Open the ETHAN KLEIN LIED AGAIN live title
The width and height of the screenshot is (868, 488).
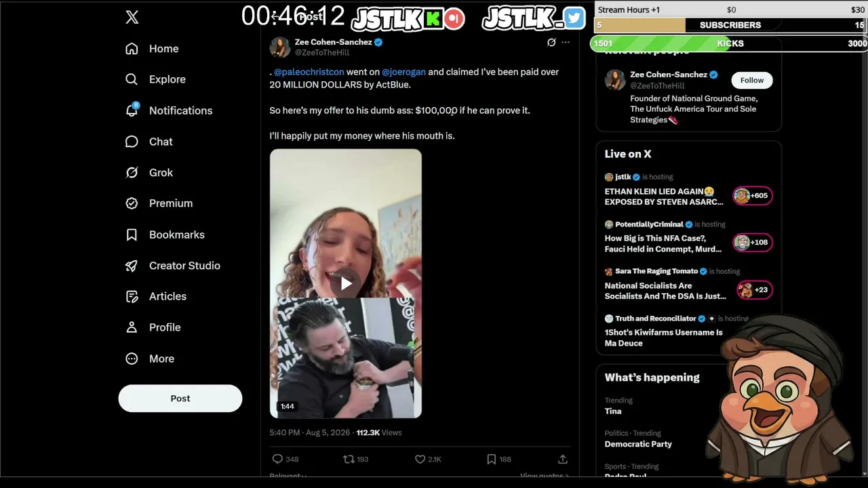point(664,197)
